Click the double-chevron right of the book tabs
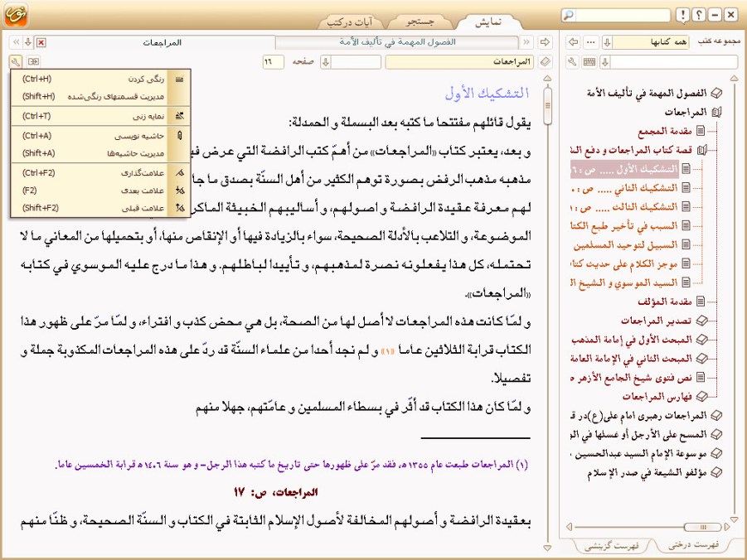Image resolution: width=747 pixels, height=560 pixels. tap(526, 42)
